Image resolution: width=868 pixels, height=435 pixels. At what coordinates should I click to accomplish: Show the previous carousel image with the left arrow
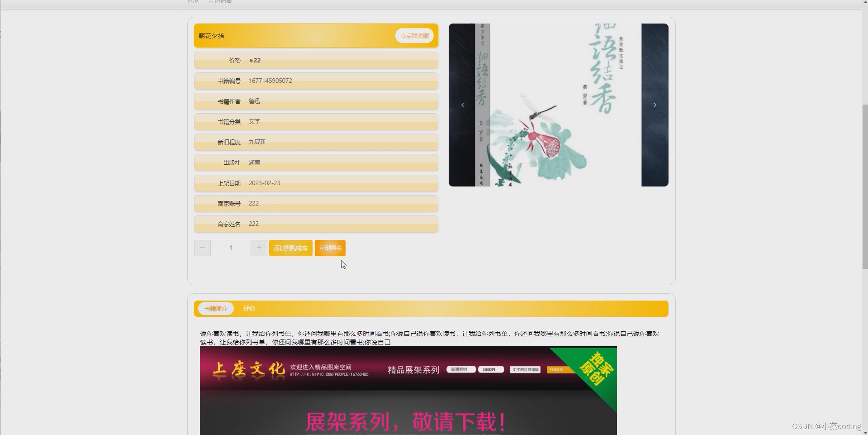point(462,105)
